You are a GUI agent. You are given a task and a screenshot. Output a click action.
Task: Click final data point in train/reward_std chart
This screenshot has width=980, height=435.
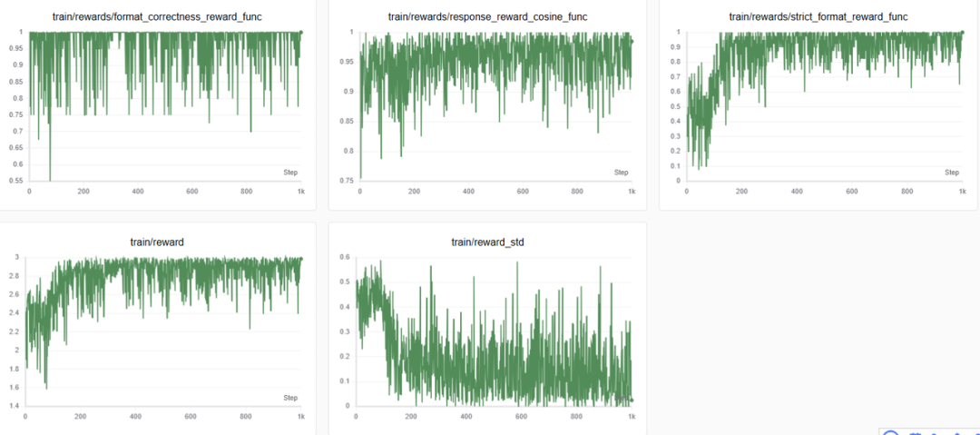click(632, 400)
